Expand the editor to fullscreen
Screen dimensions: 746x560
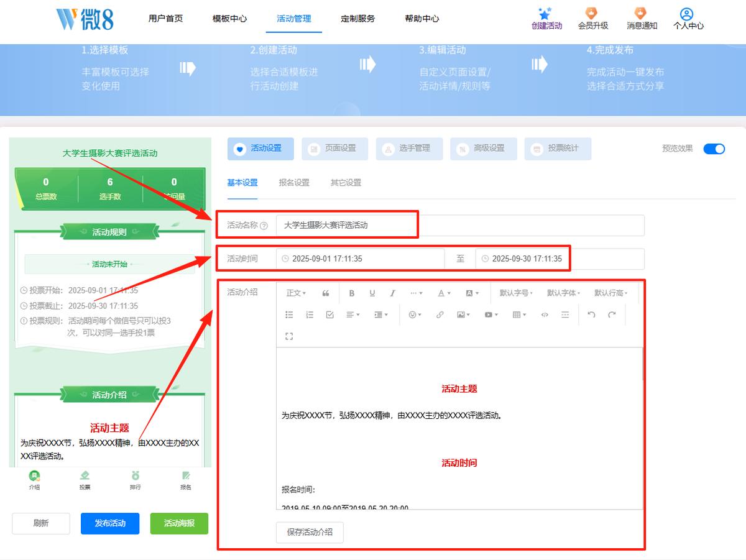point(289,336)
